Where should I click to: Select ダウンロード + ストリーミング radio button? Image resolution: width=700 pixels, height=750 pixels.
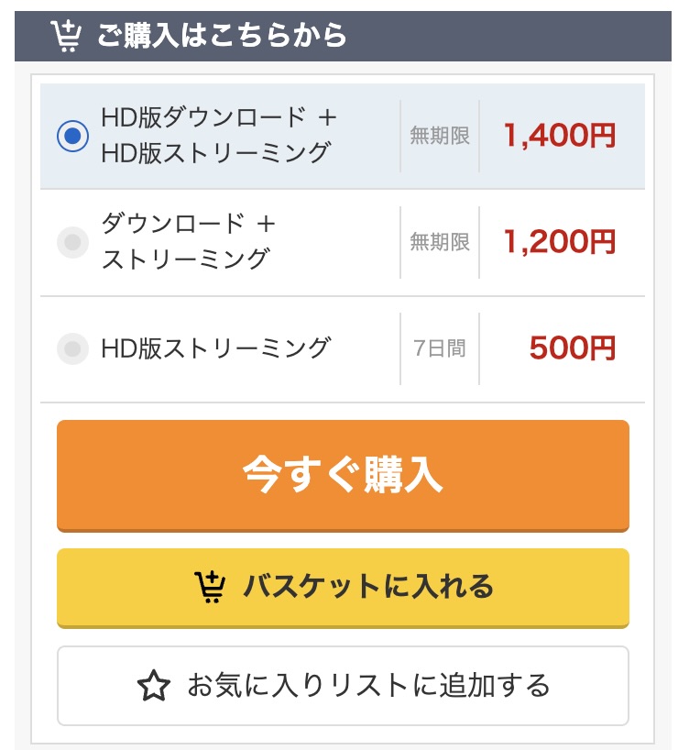pos(72,242)
